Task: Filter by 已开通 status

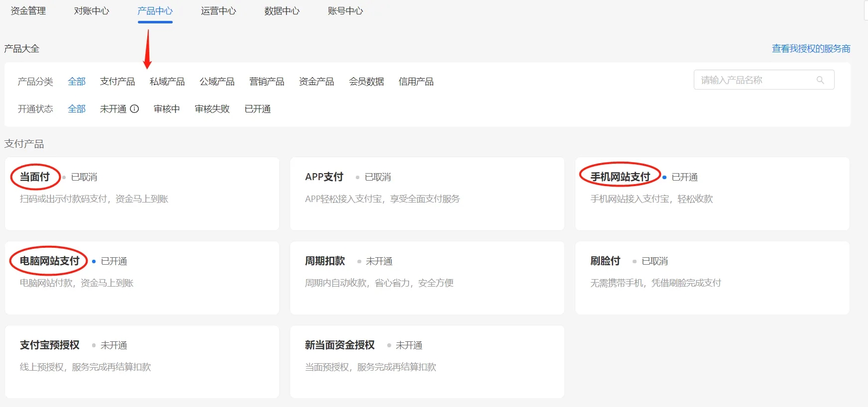Action: tap(258, 108)
